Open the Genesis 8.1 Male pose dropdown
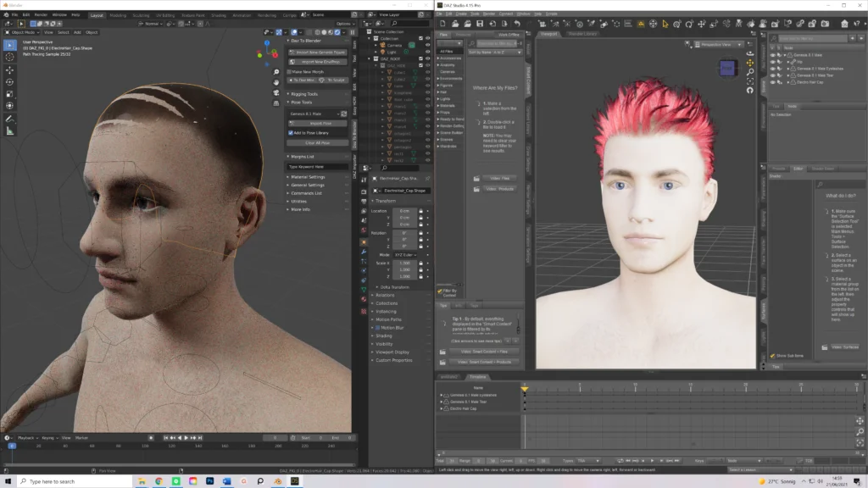This screenshot has width=868, height=488. coord(314,114)
